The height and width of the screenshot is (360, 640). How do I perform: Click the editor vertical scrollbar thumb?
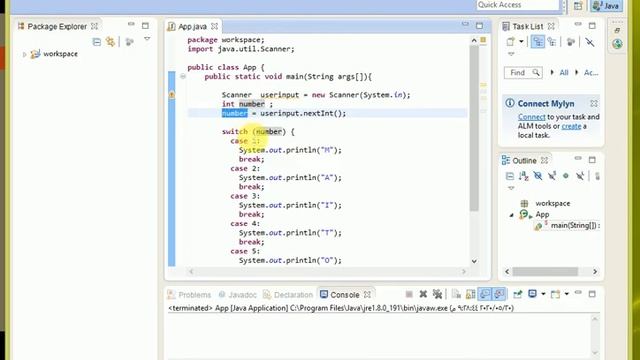(474, 128)
